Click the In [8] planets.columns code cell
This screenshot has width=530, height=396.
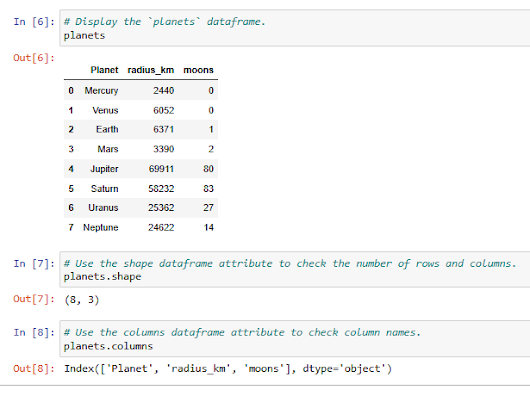[x=295, y=339]
